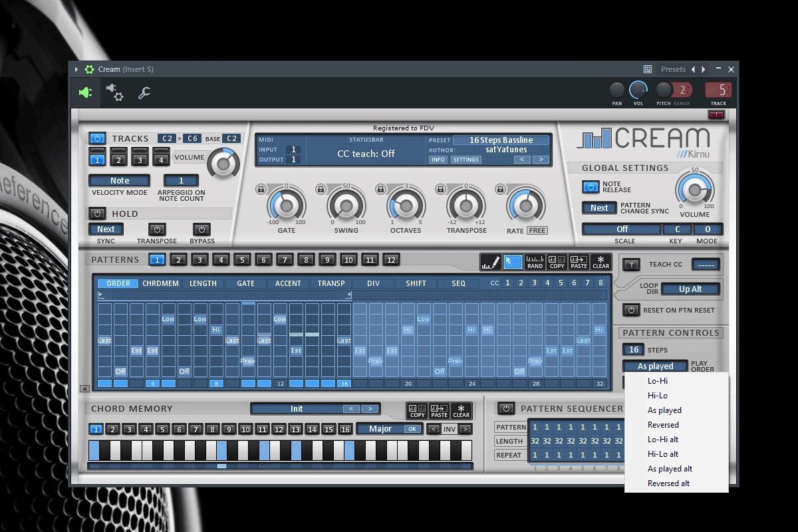Select the pencil draw tool
Image resolution: width=798 pixels, height=532 pixels.
tap(490, 262)
